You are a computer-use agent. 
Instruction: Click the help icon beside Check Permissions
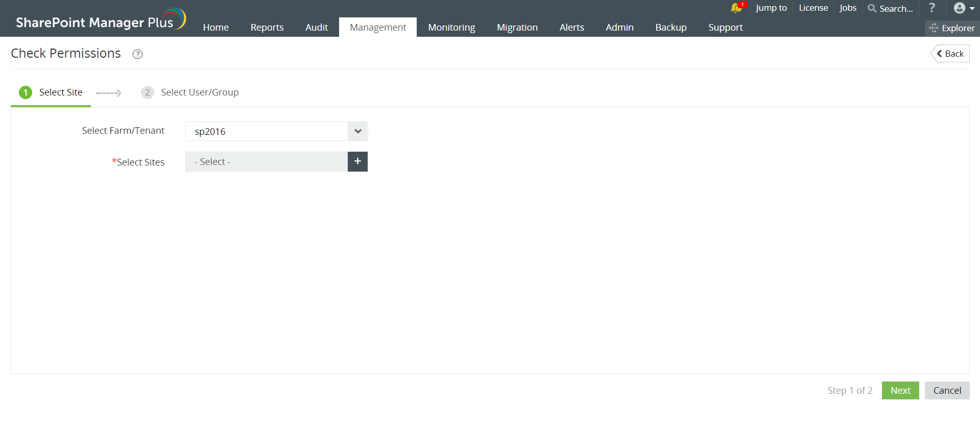[x=137, y=54]
